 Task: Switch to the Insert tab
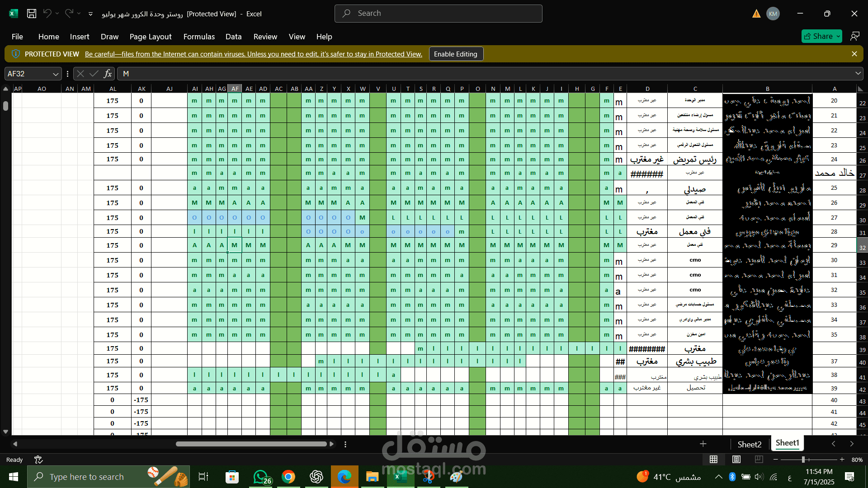coord(80,37)
